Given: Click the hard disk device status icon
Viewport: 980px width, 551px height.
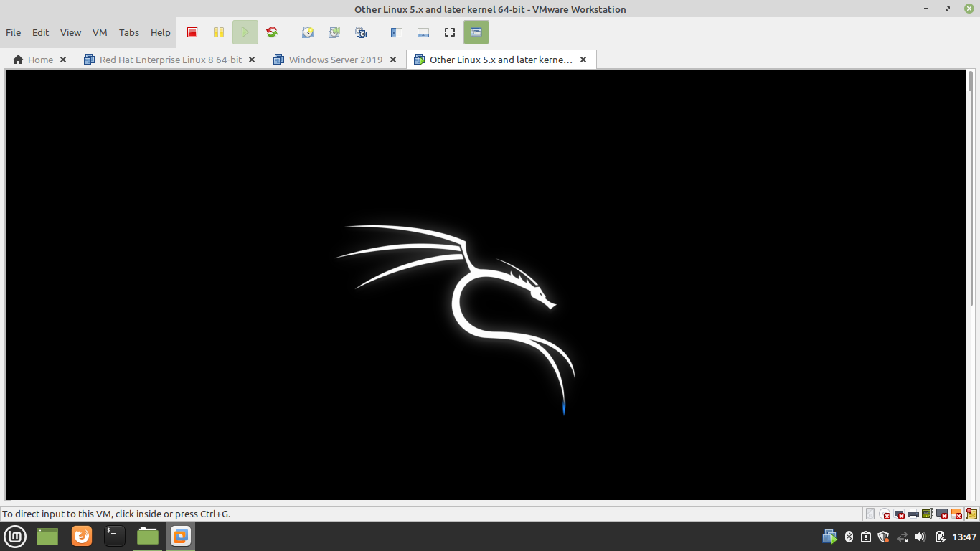Looking at the screenshot, I should [870, 514].
